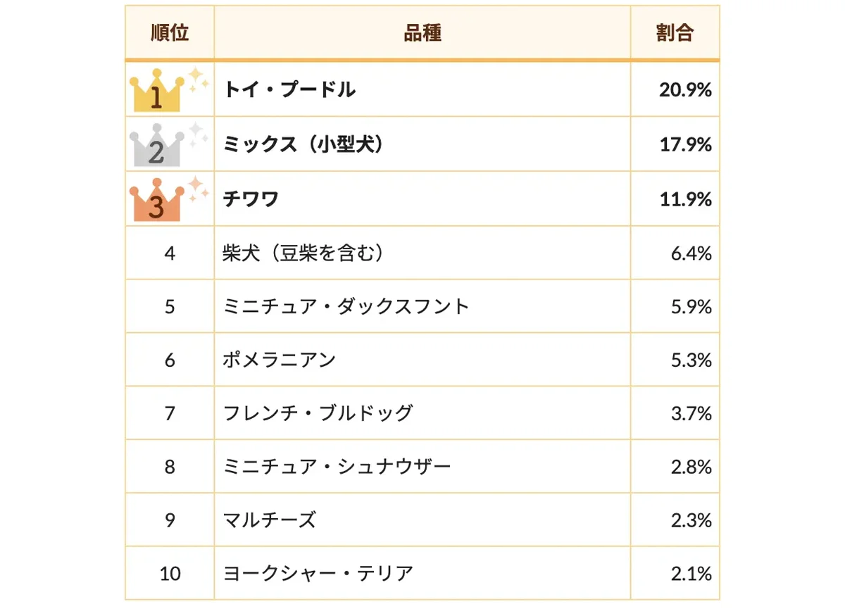Click the ヨークシャー・テリア breed name

pos(318,574)
